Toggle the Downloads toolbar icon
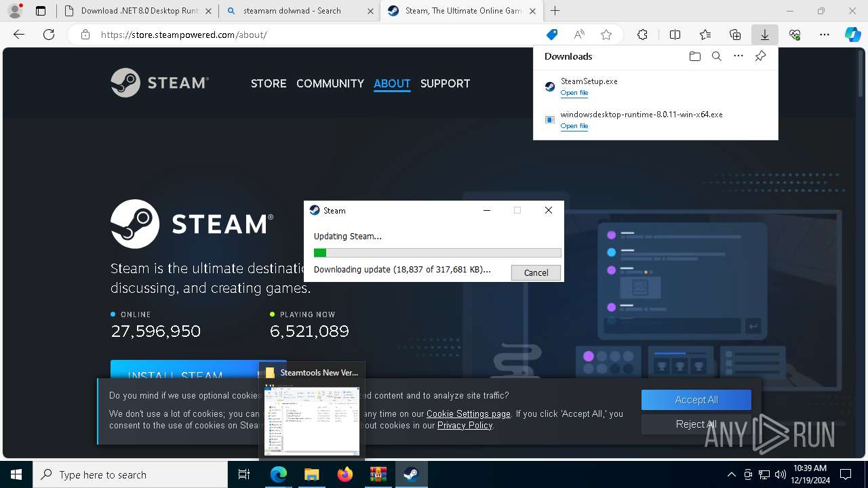This screenshot has height=488, width=868. (765, 35)
